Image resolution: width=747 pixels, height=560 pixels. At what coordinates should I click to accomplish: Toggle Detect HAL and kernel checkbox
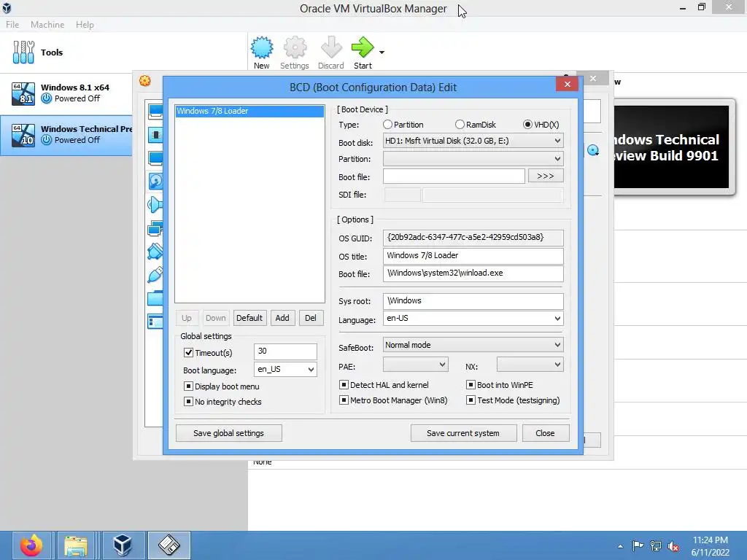(x=344, y=385)
